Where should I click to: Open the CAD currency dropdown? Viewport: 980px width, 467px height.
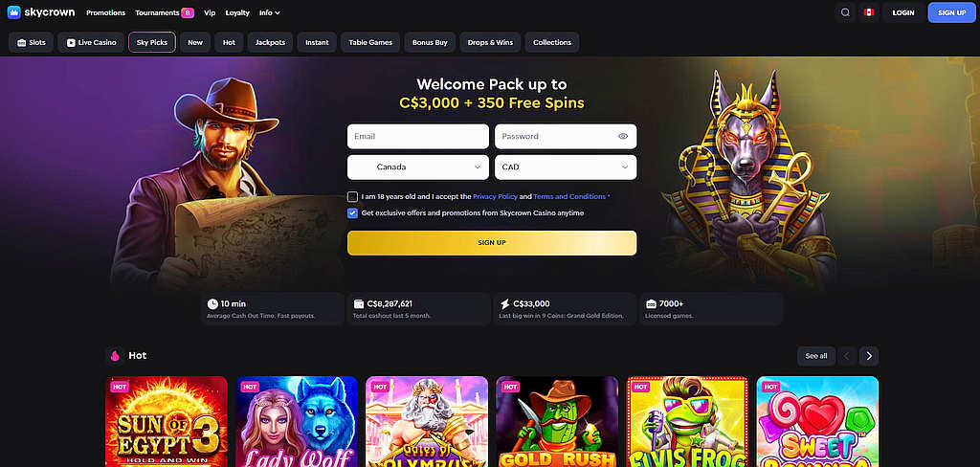click(x=566, y=167)
